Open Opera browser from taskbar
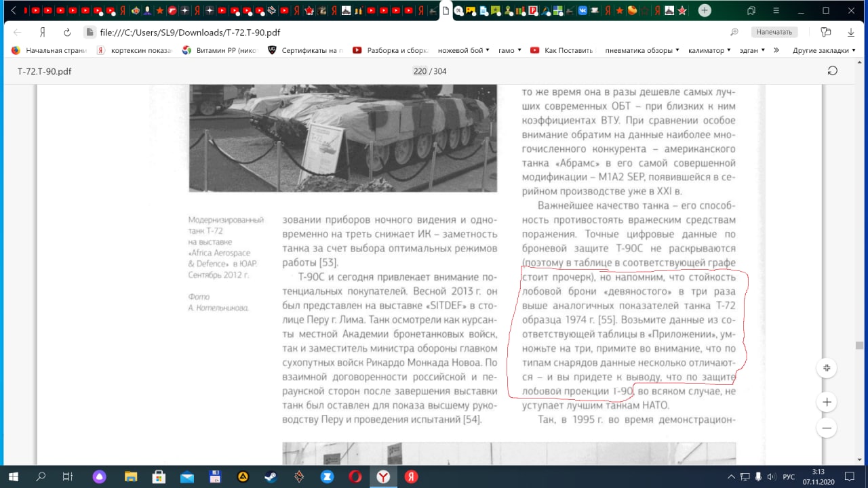Screen dimensions: 868x488 (x=355, y=476)
